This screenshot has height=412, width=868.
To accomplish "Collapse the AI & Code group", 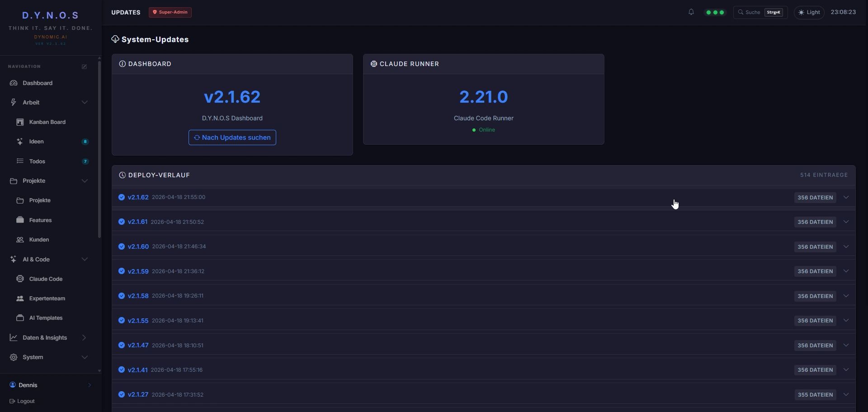I will point(85,259).
